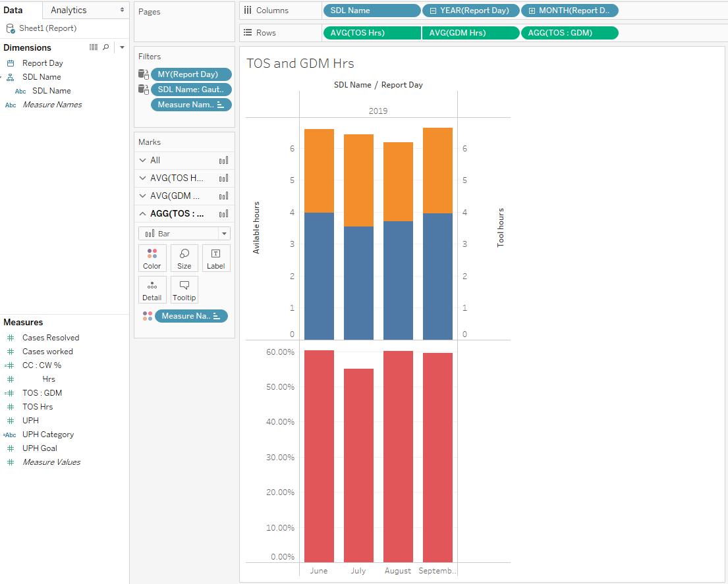Click the bar chart icon on AGG(TOS : ... row

[223, 214]
